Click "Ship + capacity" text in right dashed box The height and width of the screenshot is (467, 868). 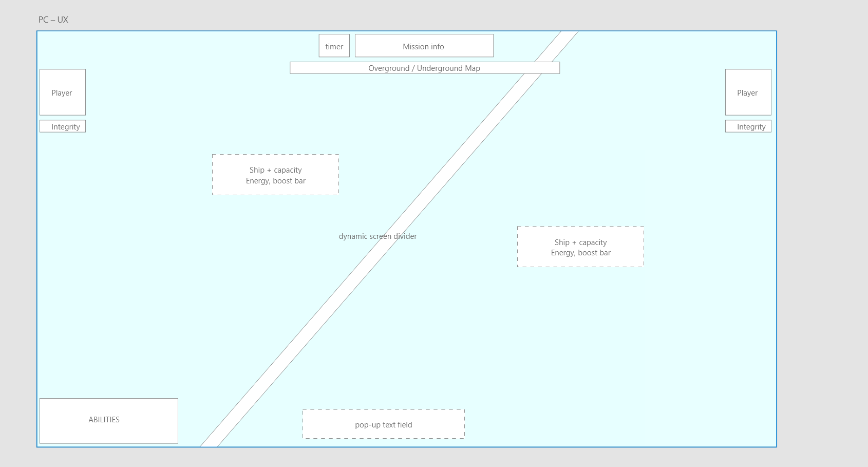(x=580, y=242)
